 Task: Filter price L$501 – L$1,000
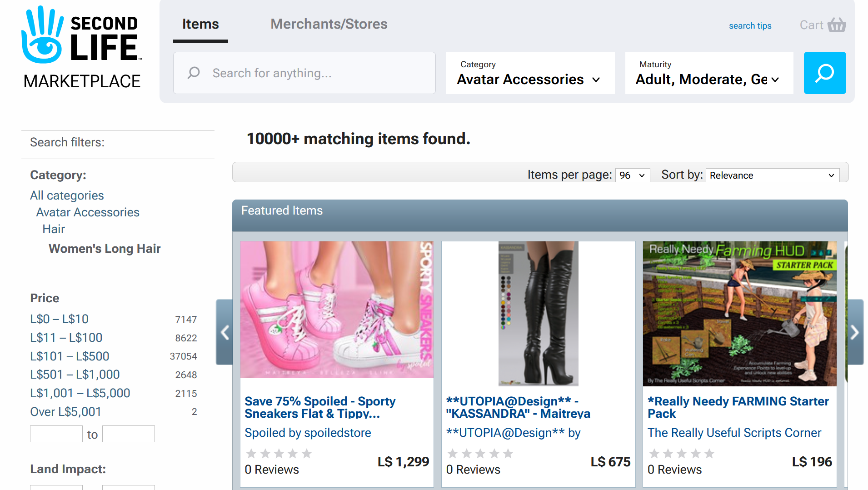[75, 375]
